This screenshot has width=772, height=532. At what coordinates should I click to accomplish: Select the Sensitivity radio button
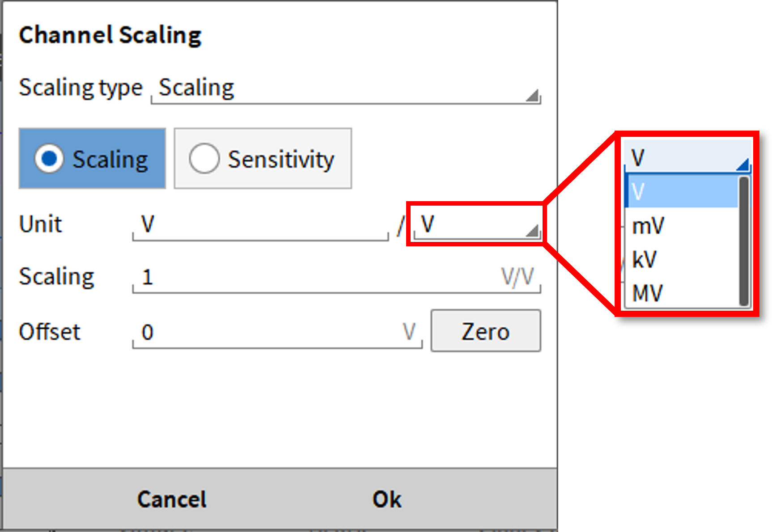[204, 158]
